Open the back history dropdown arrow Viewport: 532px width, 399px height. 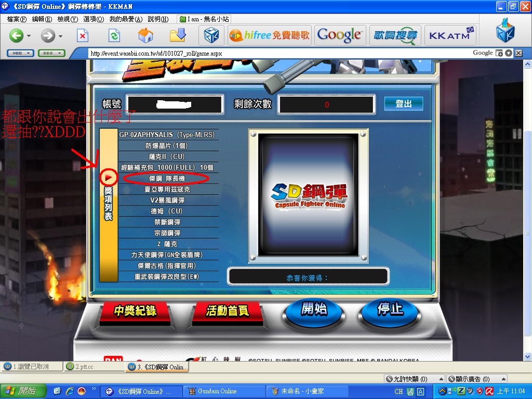click(x=29, y=36)
